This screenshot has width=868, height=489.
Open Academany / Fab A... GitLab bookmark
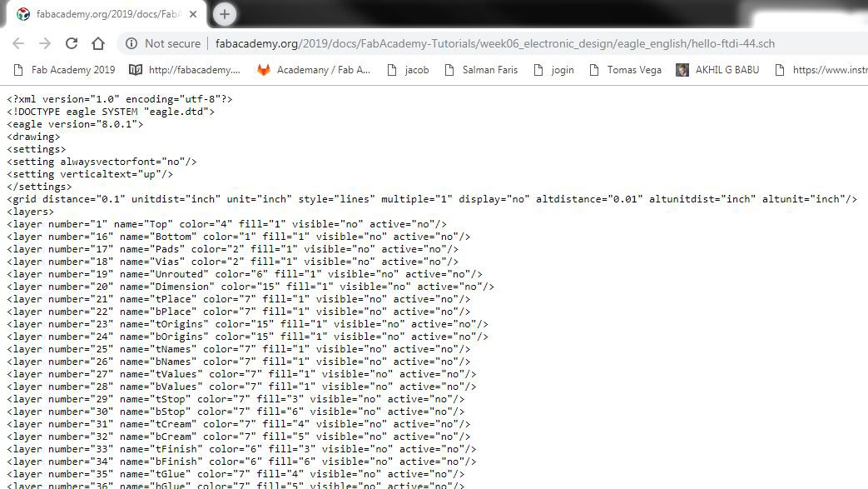pos(313,70)
